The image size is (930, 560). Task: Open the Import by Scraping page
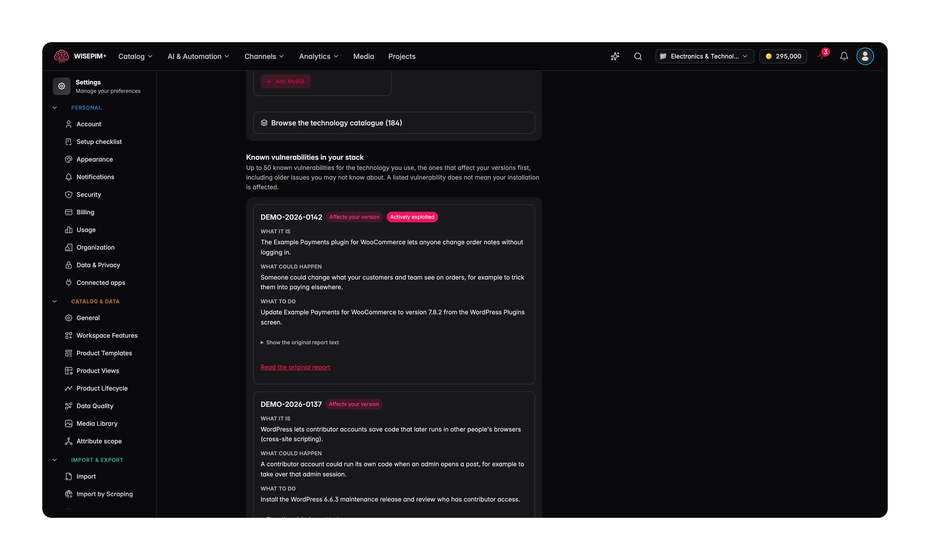[105, 494]
